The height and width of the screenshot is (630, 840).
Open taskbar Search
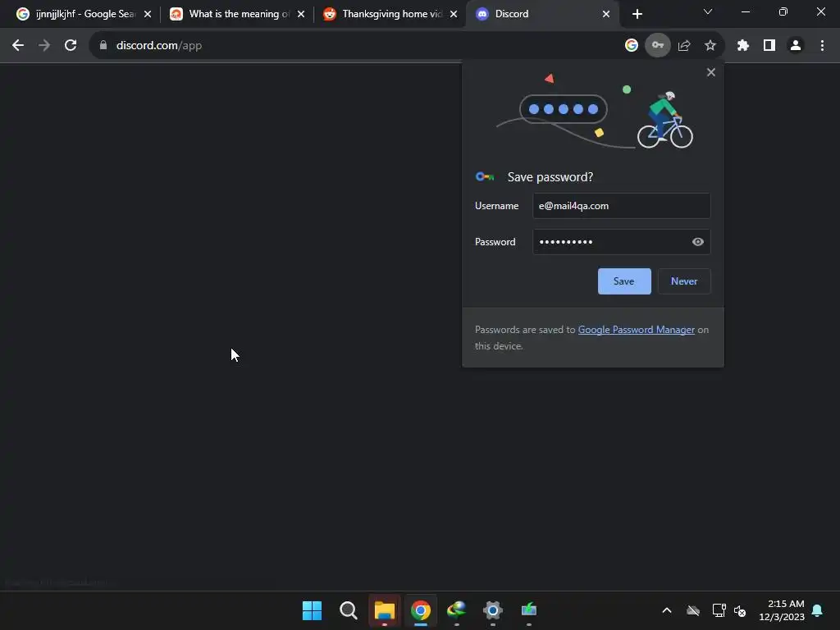349,610
